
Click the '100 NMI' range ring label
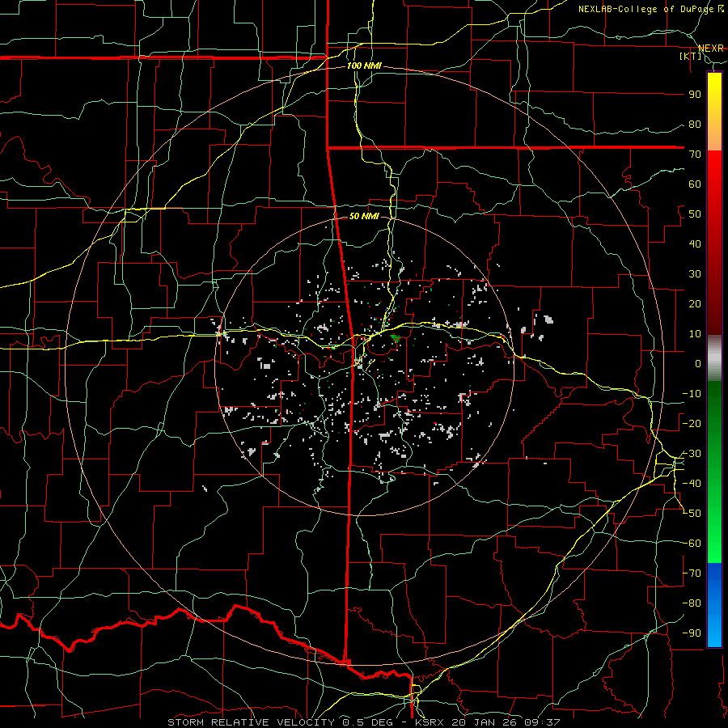coord(364,66)
